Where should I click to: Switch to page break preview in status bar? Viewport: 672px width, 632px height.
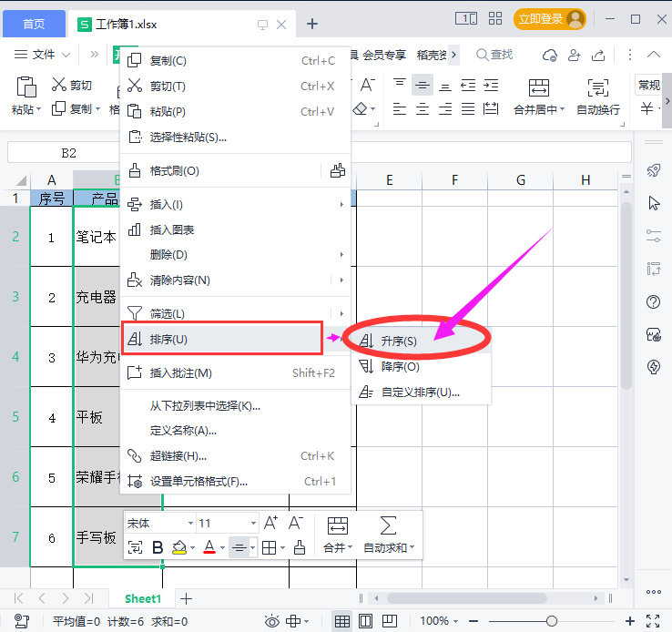coord(390,621)
